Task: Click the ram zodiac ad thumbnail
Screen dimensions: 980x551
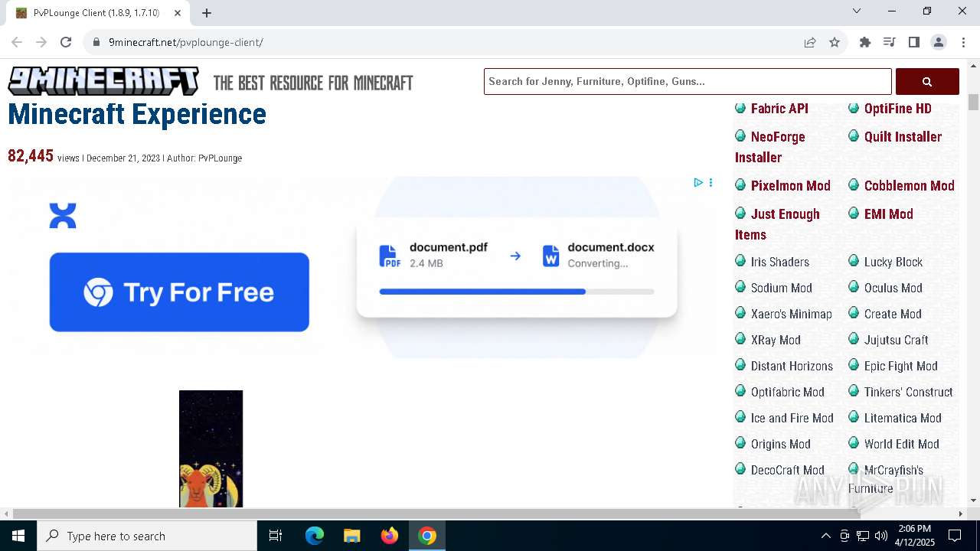Action: pyautogui.click(x=211, y=448)
